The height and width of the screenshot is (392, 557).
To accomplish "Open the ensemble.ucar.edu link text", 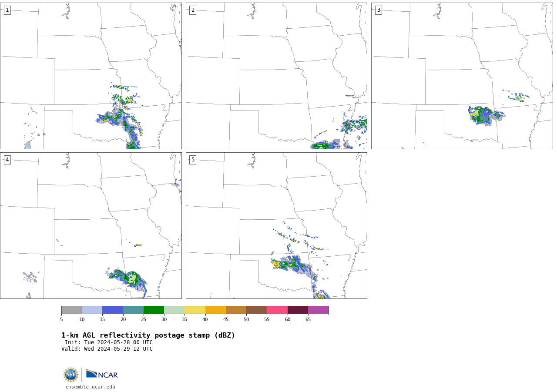I will (x=91, y=387).
